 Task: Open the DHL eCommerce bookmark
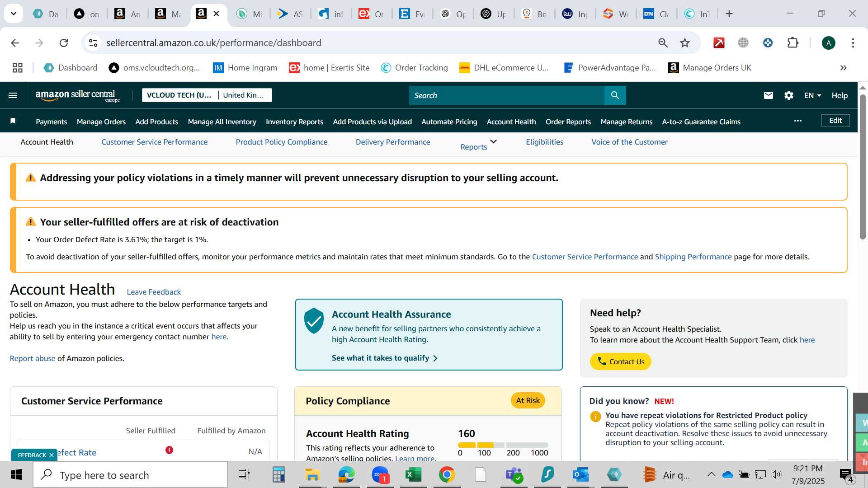[504, 68]
